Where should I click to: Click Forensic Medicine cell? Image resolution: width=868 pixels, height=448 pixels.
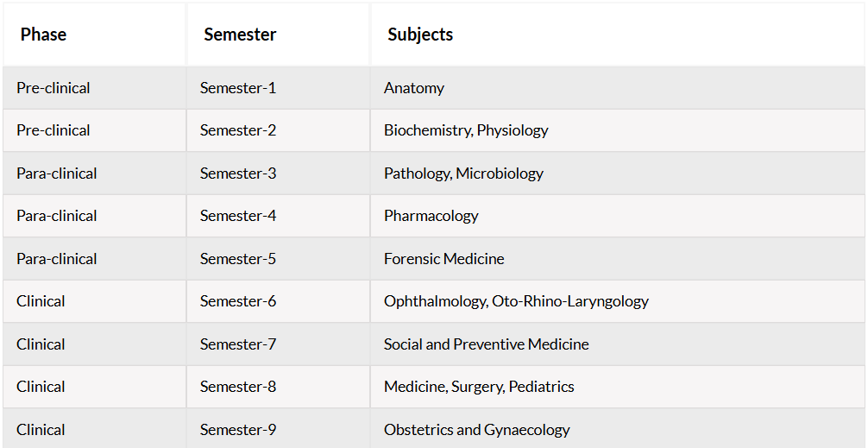click(x=617, y=259)
